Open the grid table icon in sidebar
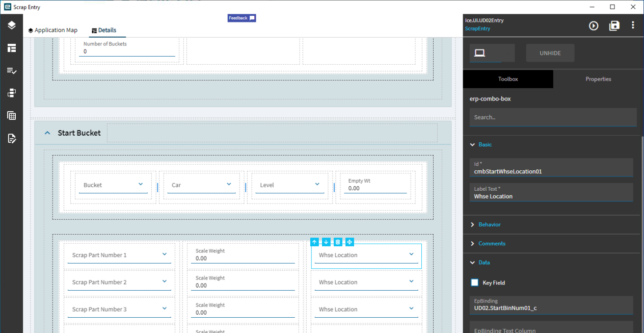 [x=11, y=115]
